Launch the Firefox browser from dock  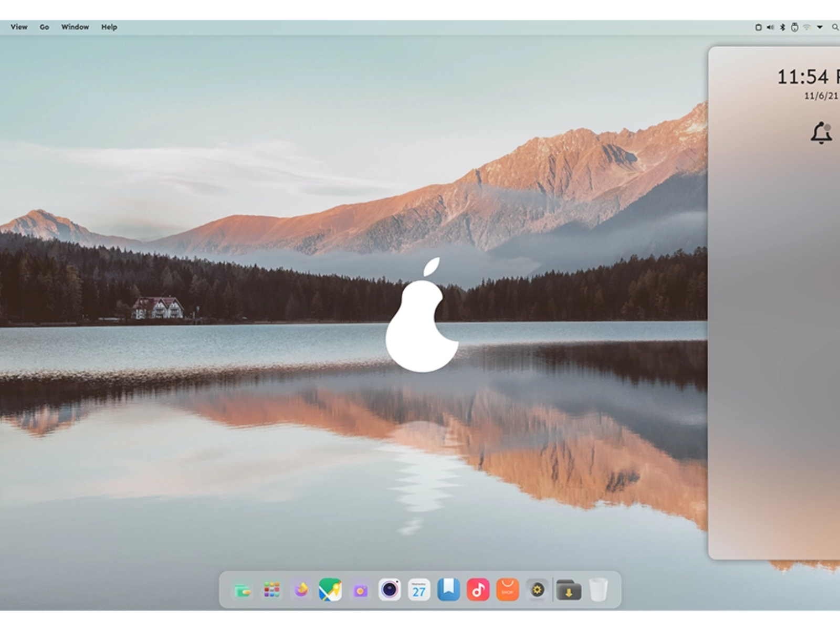tap(301, 590)
